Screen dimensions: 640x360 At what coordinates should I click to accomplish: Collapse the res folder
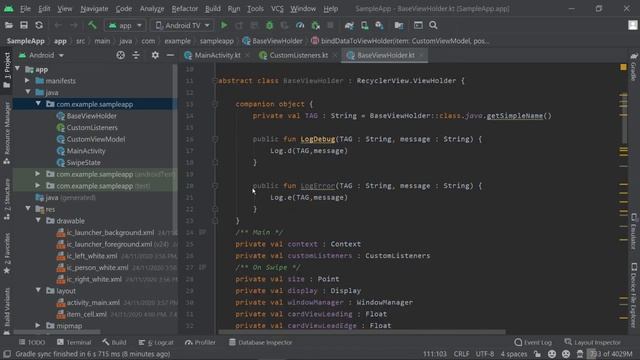(x=28, y=209)
